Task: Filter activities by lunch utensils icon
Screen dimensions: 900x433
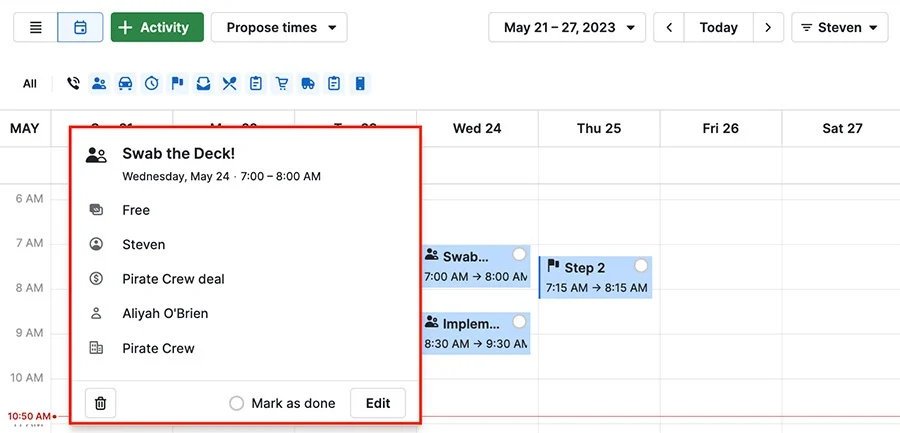Action: tap(230, 84)
